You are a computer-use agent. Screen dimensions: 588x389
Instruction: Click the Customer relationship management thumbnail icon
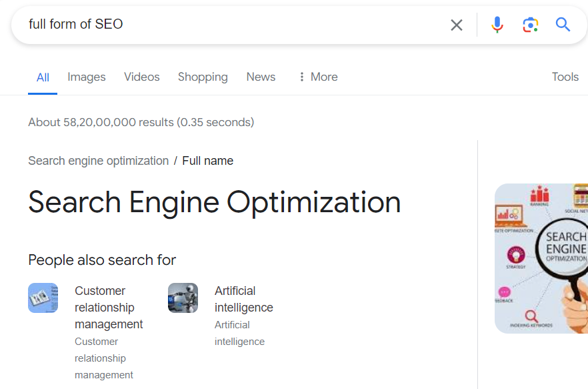click(43, 298)
